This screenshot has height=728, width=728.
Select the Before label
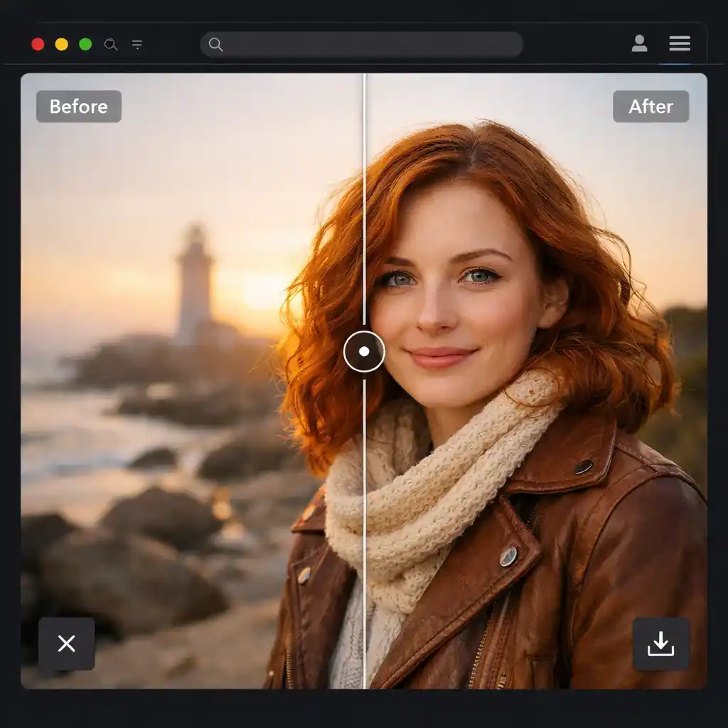[x=78, y=107]
